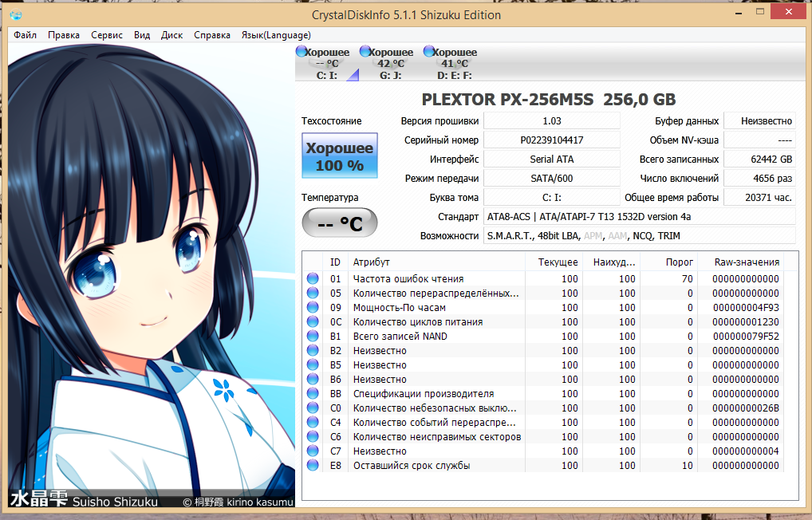Screen dimensions: 812x520
Task: Click status orb for attribute 0C
Action: coord(313,321)
